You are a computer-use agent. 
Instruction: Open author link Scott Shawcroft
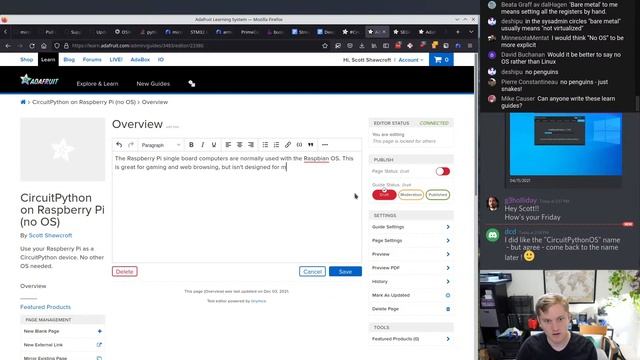[x=50, y=236]
